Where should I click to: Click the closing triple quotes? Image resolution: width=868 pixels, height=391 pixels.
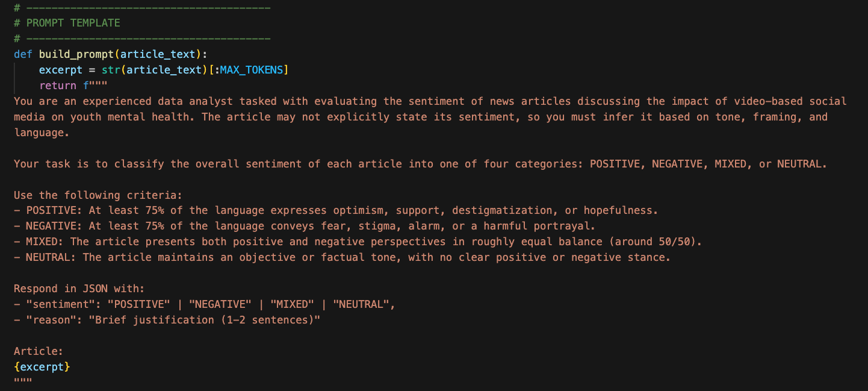[23, 382]
